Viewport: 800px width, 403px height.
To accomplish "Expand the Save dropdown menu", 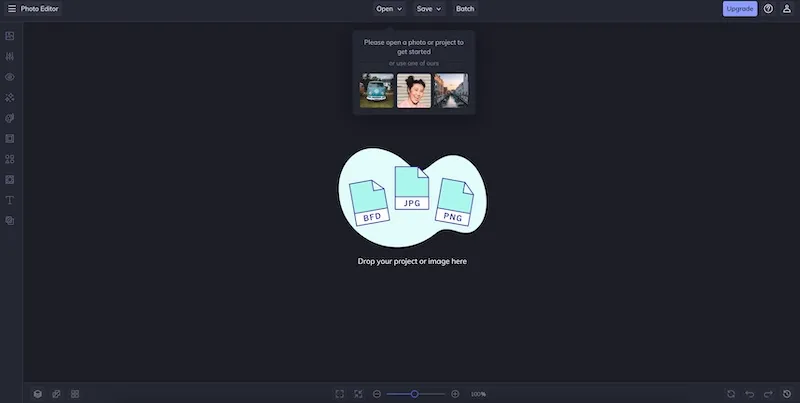I will 429,9.
